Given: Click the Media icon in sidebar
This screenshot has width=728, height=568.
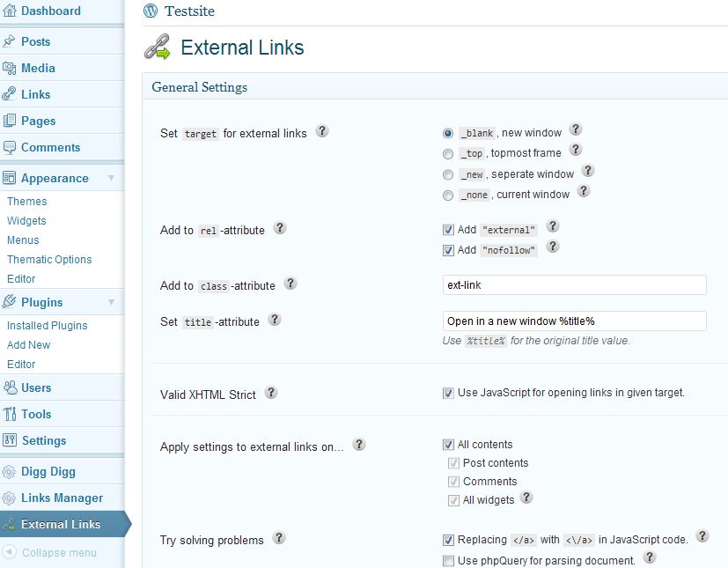Looking at the screenshot, I should click(9, 68).
